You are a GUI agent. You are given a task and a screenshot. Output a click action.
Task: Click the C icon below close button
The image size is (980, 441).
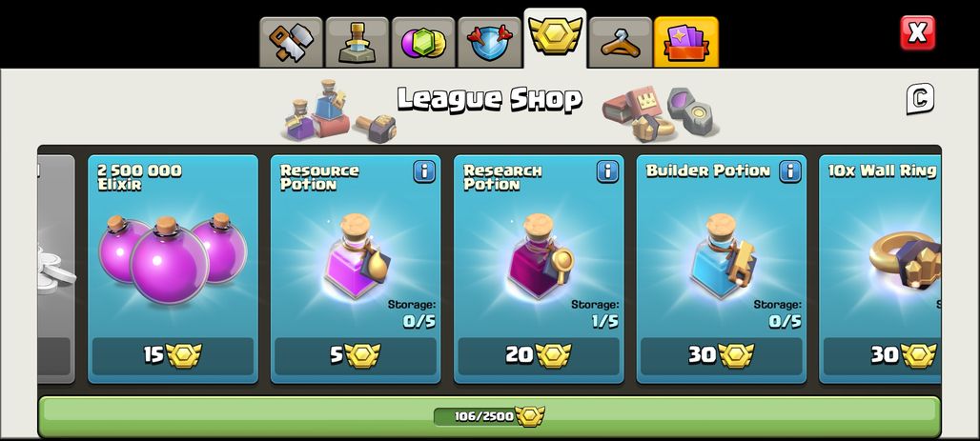pos(920,99)
